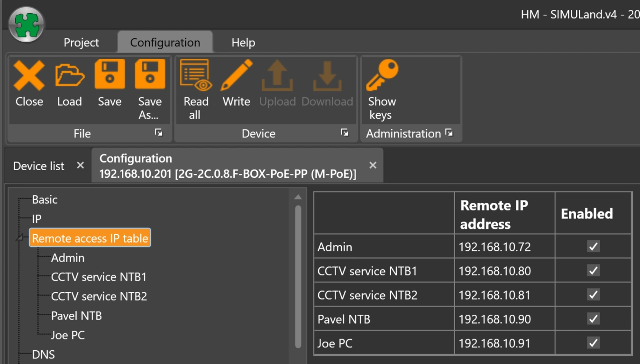Click the Close file icon
Screen dimensions: 640x364
pos(29,75)
